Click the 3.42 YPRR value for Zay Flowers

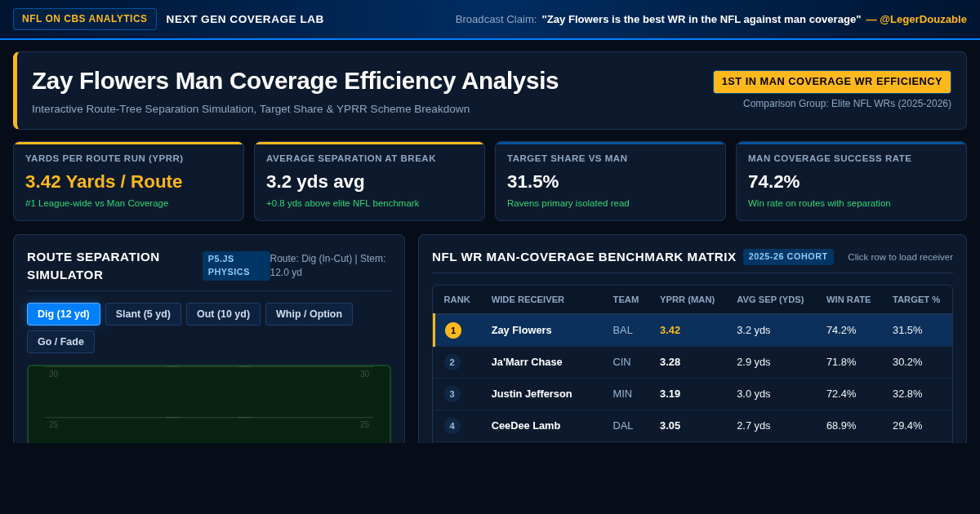point(670,330)
